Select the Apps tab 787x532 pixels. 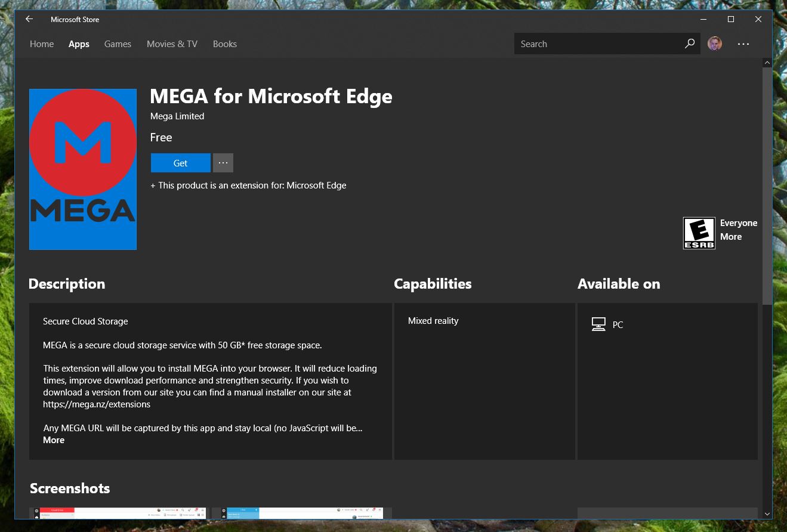[79, 44]
